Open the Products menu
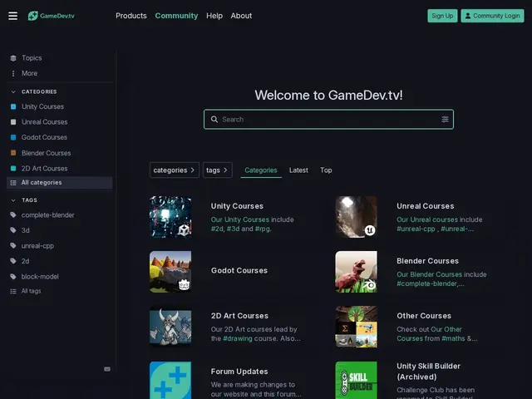The height and width of the screenshot is (399, 532). pos(131,16)
